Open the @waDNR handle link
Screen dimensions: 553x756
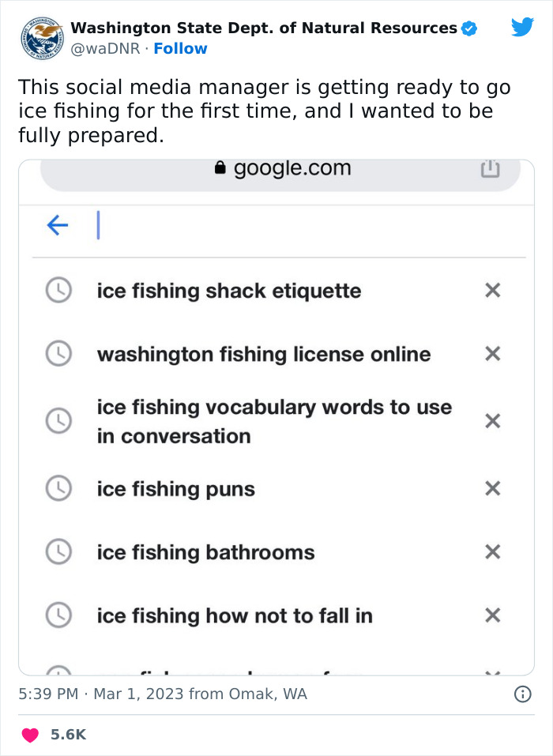coord(107,49)
